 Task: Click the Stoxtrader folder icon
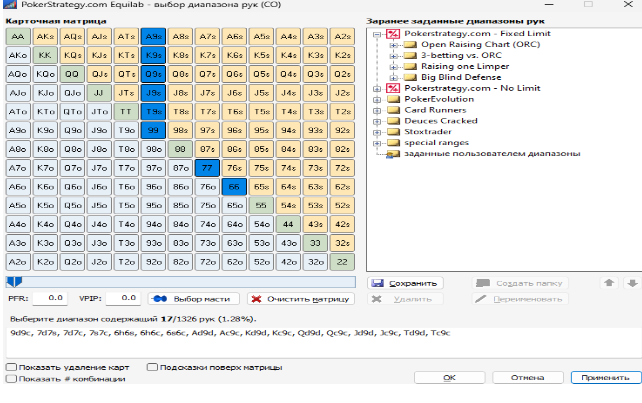pos(393,132)
